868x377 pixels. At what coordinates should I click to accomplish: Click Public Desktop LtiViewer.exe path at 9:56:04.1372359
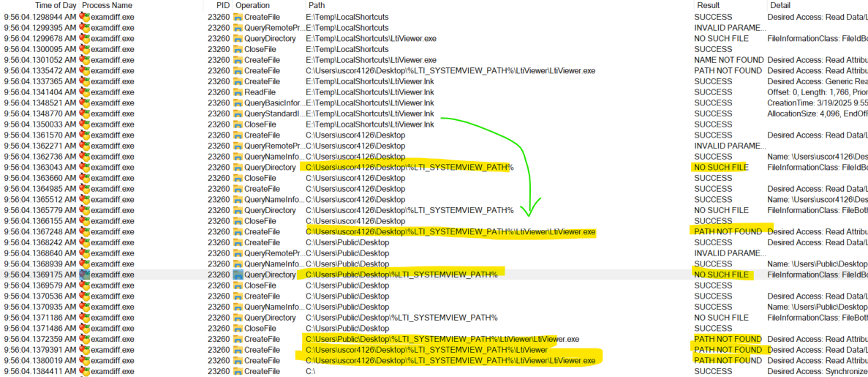pyautogui.click(x=442, y=340)
